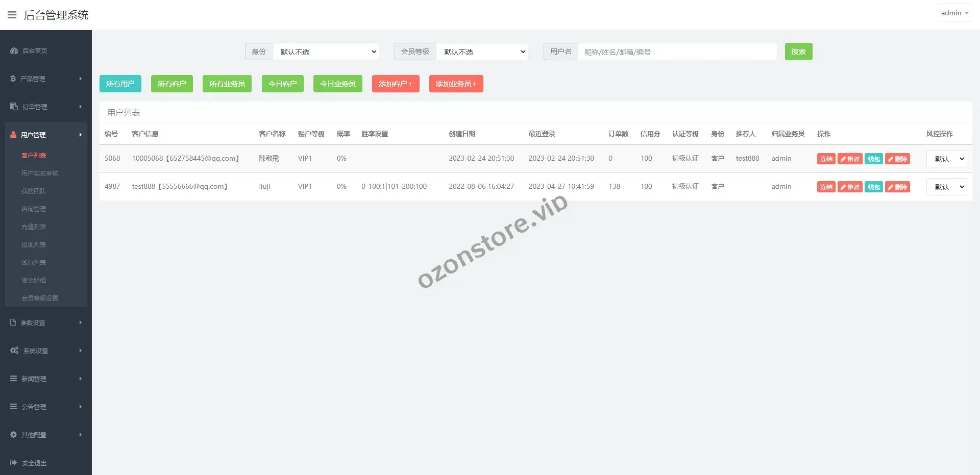Click the green 搜索 button
Viewport: 980px width, 475px height.
[798, 52]
